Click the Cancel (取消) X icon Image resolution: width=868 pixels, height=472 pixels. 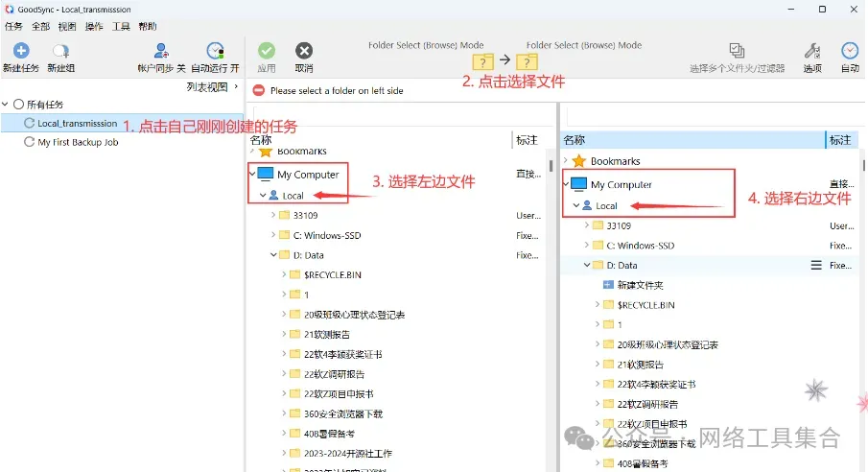(304, 51)
